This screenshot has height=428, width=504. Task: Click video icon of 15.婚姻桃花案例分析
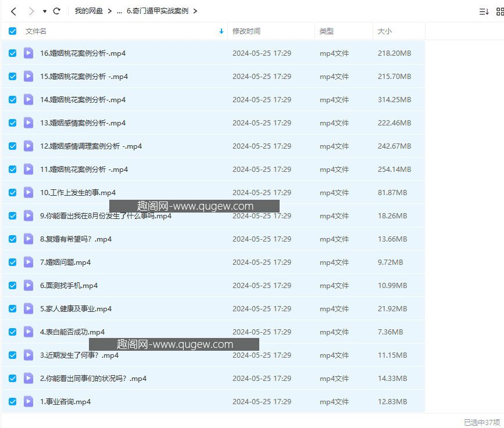pyautogui.click(x=28, y=77)
